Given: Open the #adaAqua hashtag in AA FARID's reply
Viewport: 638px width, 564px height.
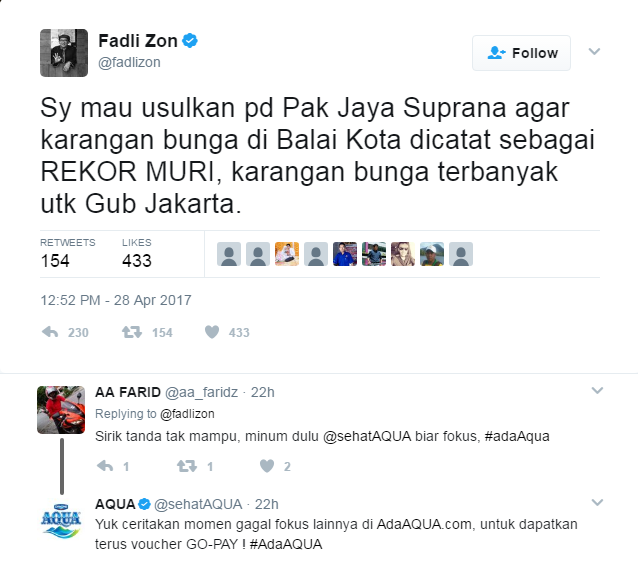Looking at the screenshot, I should tap(517, 436).
